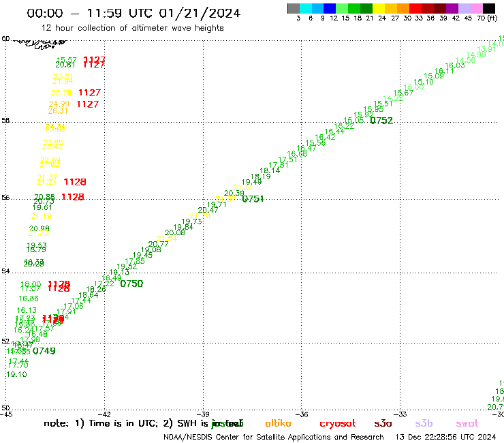Select the 's3b' satellite legend label
This screenshot has height=443, width=504.
pyautogui.click(x=424, y=423)
